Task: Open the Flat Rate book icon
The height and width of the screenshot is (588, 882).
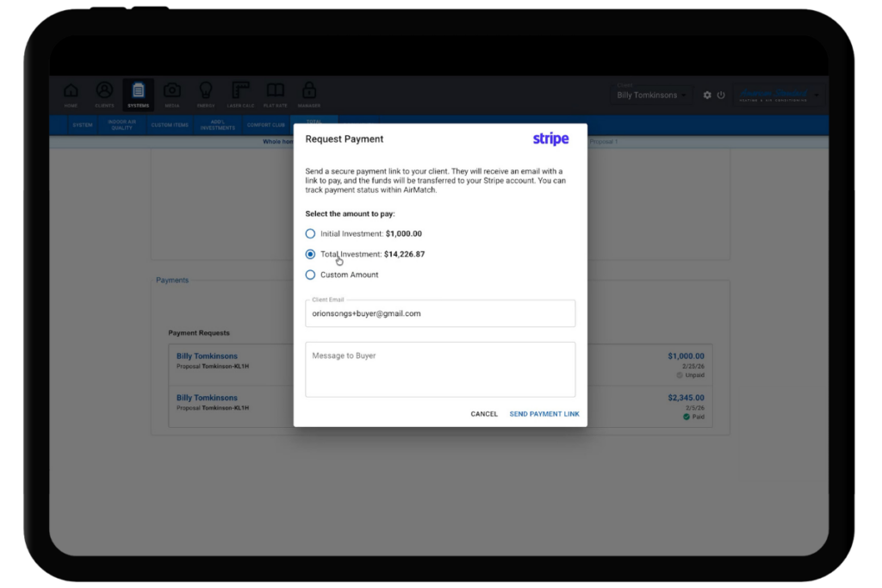Action: (275, 93)
